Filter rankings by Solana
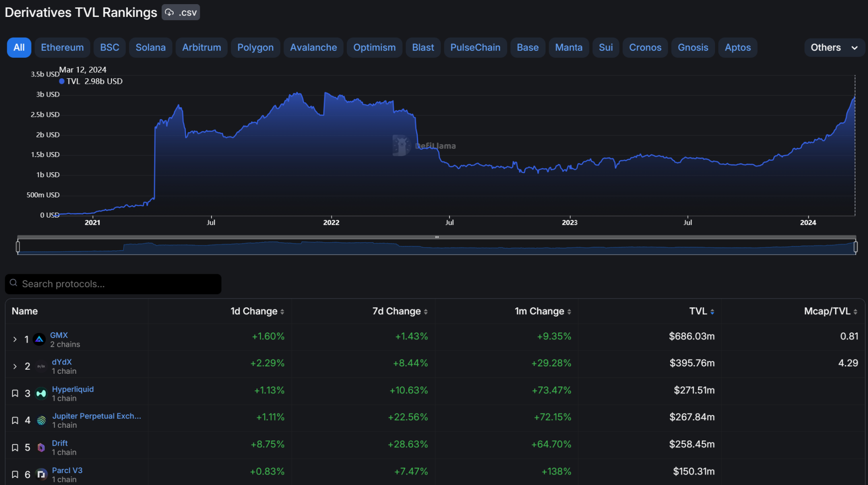Screen dimensions: 868x485 (x=151, y=48)
